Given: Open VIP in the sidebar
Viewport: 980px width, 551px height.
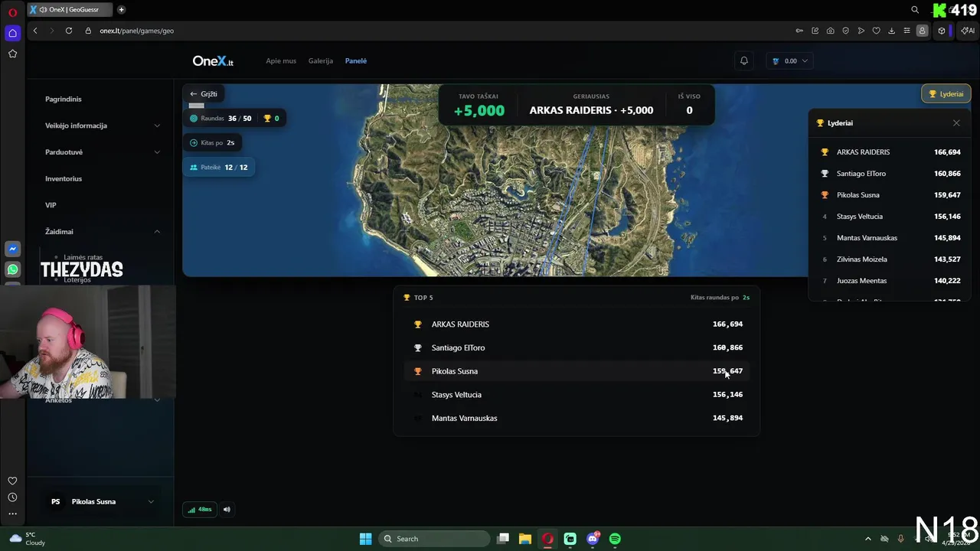Looking at the screenshot, I should (x=51, y=205).
